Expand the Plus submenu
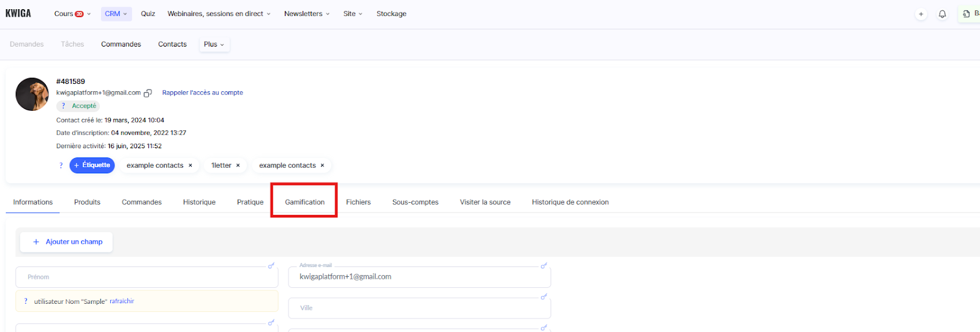 pos(214,44)
